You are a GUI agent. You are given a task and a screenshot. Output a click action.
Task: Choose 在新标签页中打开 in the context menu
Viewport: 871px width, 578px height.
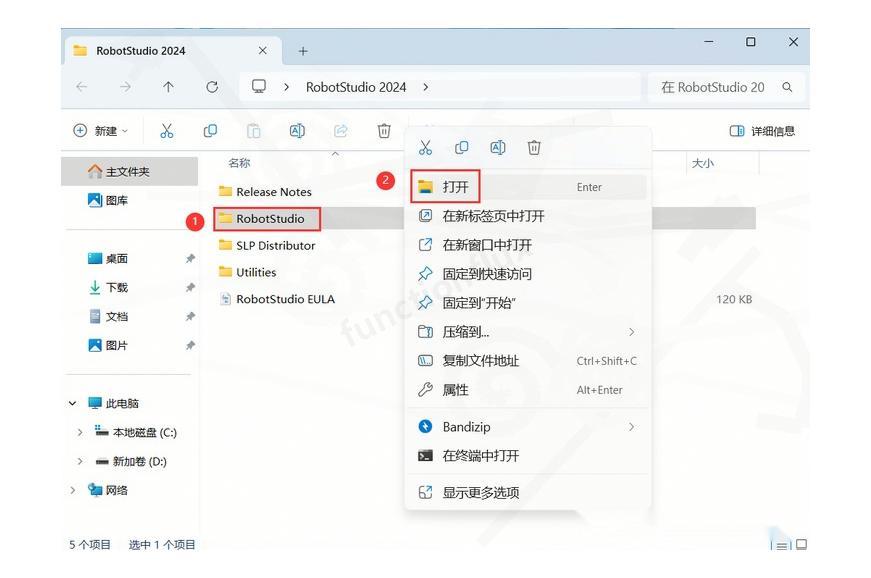[x=528, y=216]
